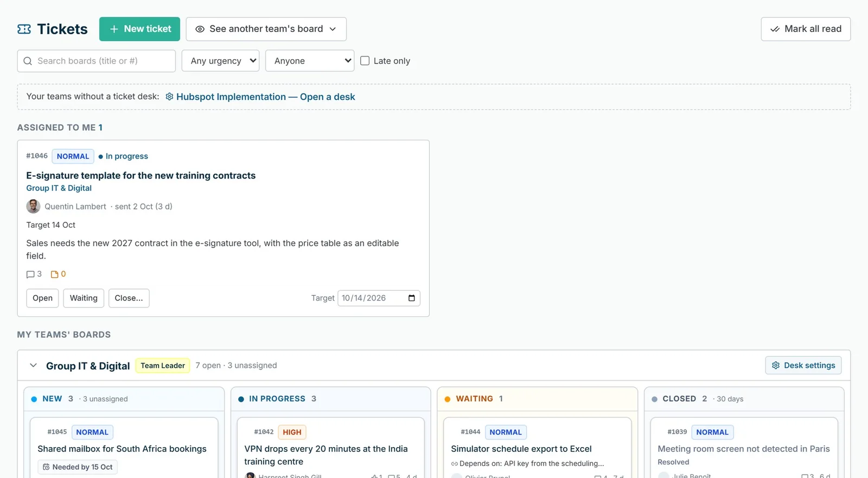Collapse the Group IT & Digital board

(x=33, y=366)
